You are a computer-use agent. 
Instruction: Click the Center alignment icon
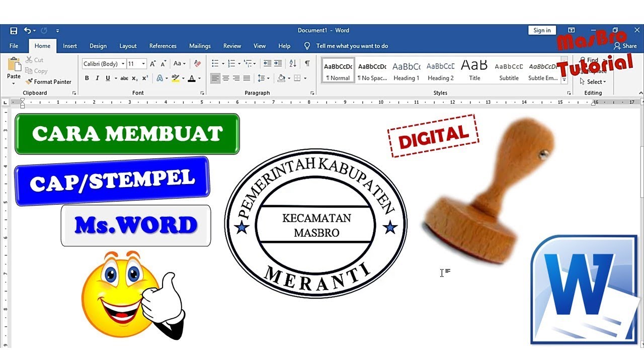[226, 78]
